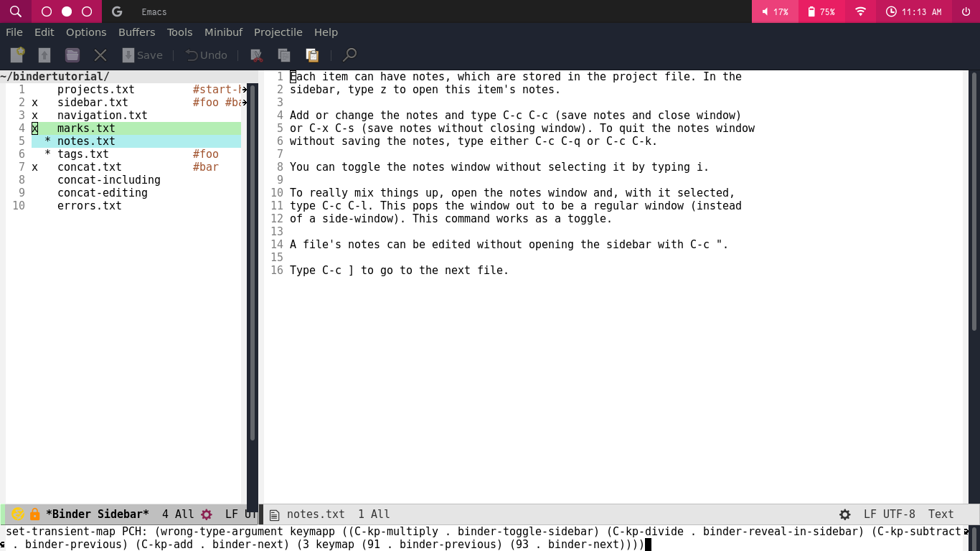Viewport: 980px width, 551px height.
Task: Open the Options menu
Action: click(x=86, y=32)
